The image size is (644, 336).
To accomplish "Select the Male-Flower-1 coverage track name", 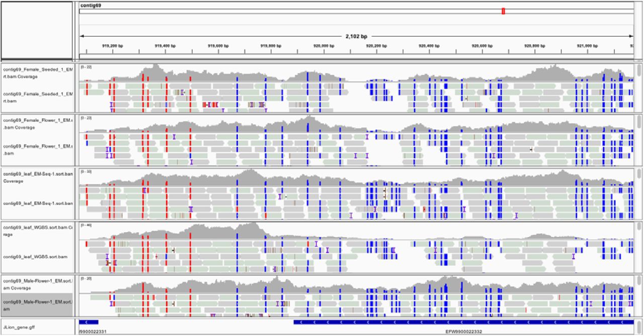I will [x=38, y=284].
